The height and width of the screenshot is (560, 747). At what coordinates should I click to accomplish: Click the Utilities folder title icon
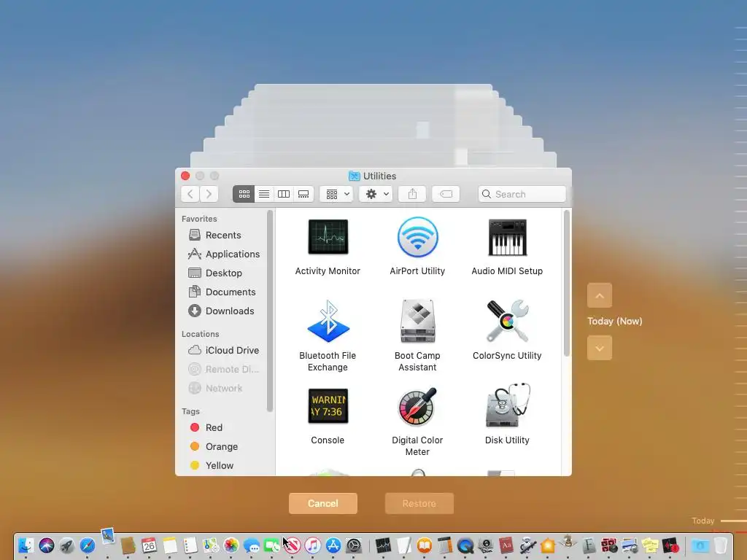pos(354,176)
